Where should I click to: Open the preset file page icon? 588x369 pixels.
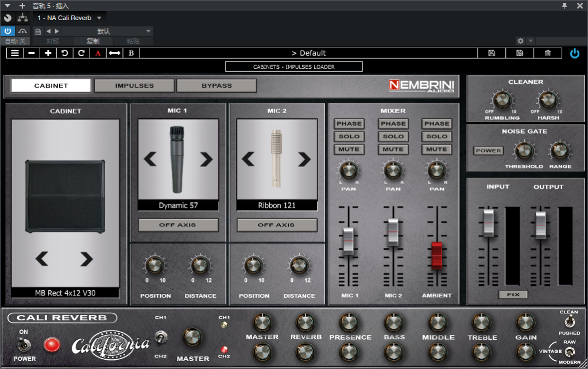coord(38,32)
